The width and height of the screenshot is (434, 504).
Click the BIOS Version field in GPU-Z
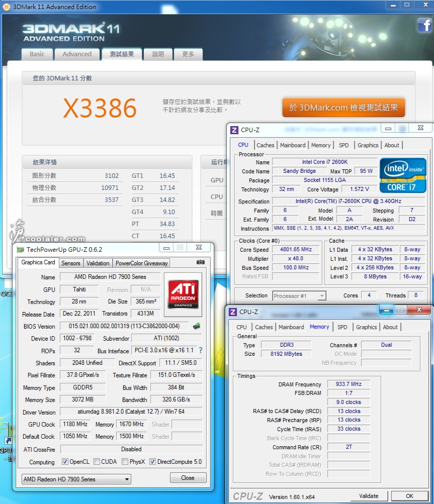[124, 326]
